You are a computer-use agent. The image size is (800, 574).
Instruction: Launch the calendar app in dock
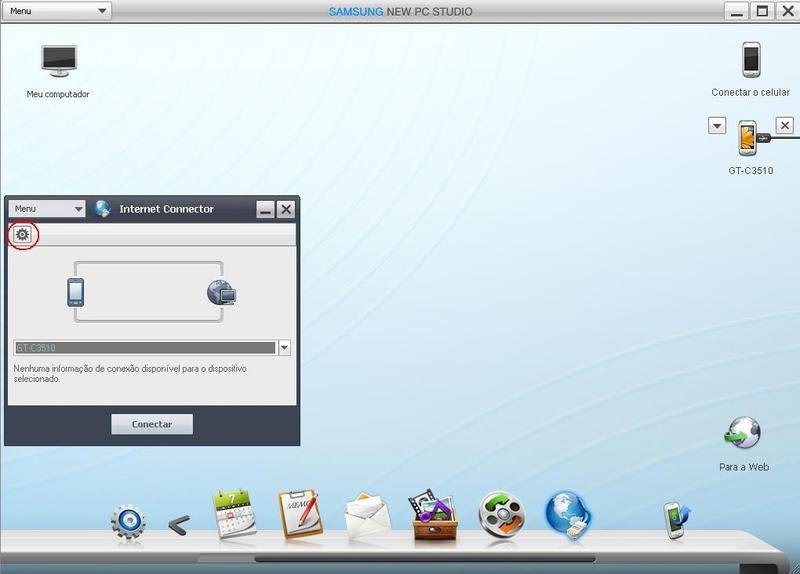(234, 514)
